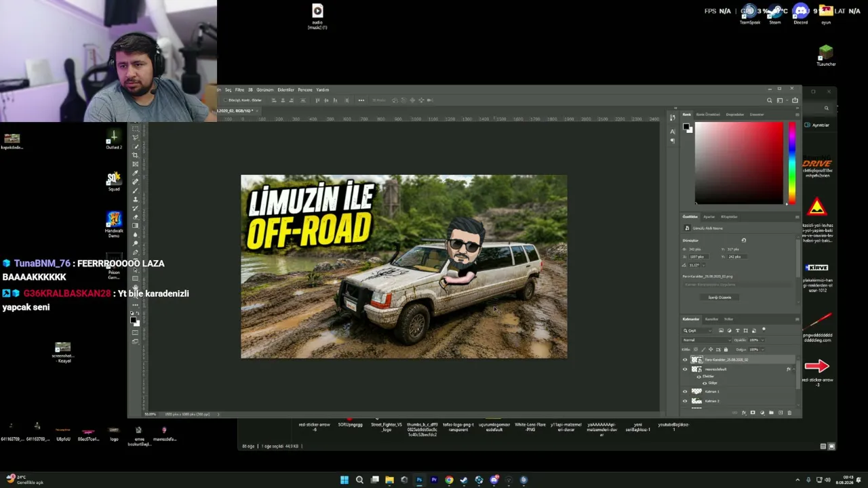Toggle layer filtering on or off

point(764,330)
